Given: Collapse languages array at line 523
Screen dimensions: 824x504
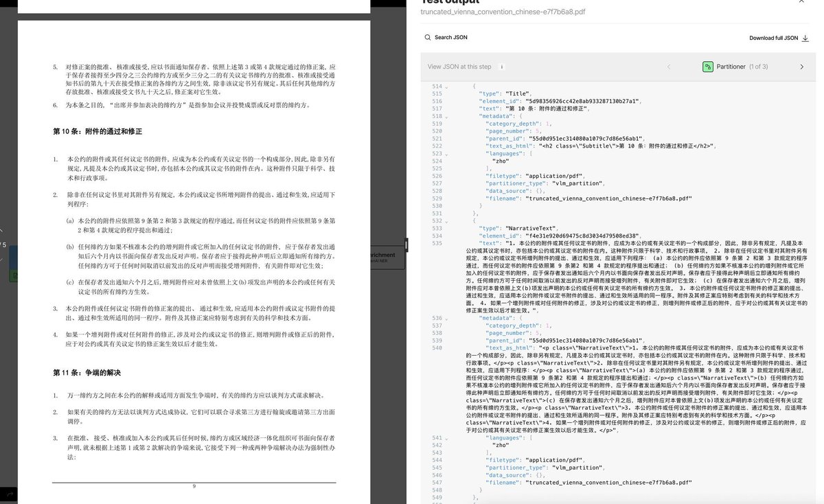Looking at the screenshot, I should tap(446, 153).
